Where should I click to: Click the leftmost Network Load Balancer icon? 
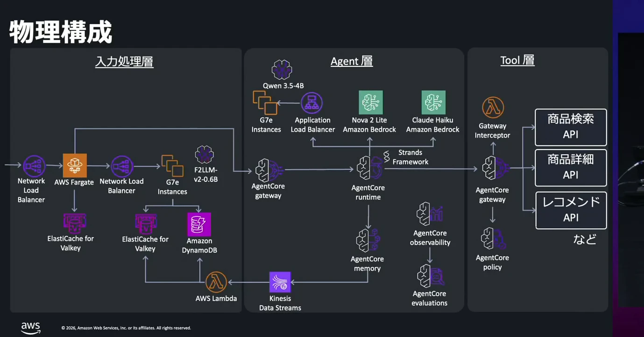(35, 165)
